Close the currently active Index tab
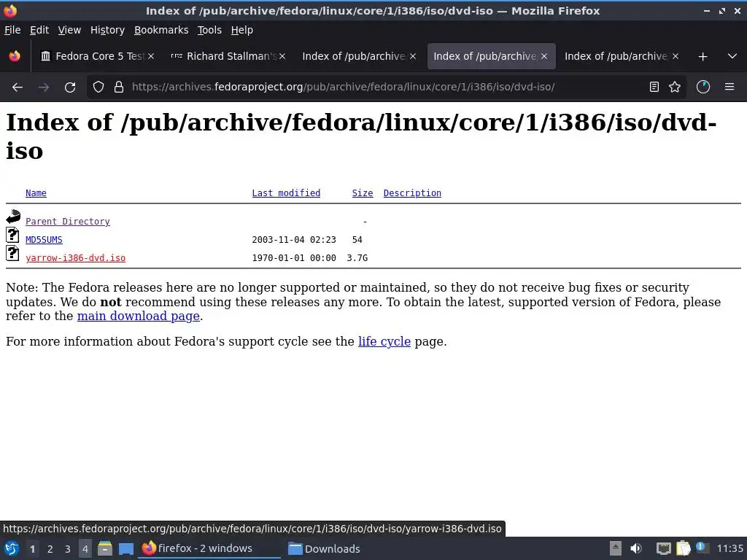 544,56
